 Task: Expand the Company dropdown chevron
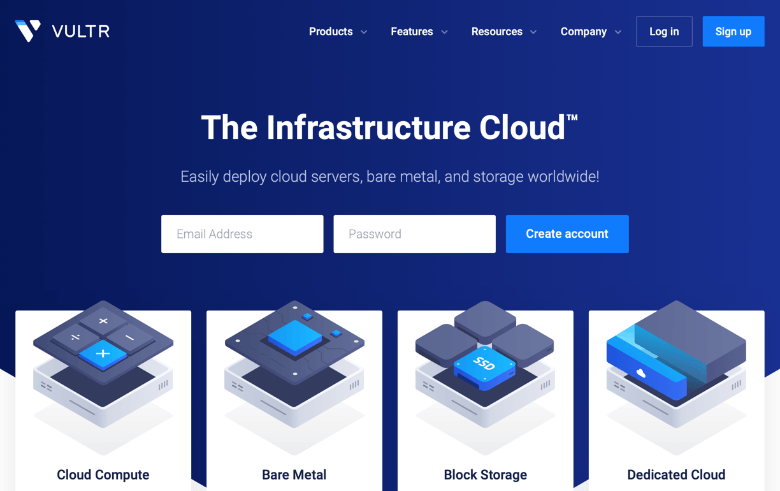(618, 32)
